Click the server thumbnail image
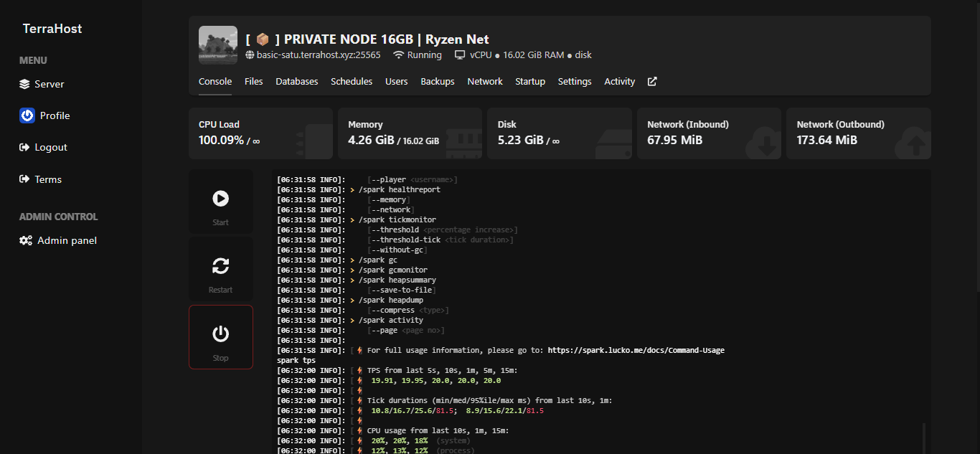 tap(218, 45)
